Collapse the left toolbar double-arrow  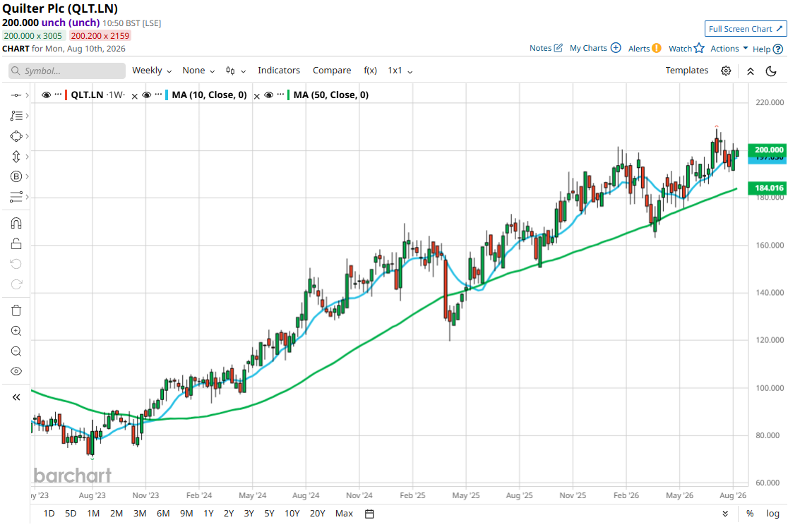pyautogui.click(x=16, y=397)
